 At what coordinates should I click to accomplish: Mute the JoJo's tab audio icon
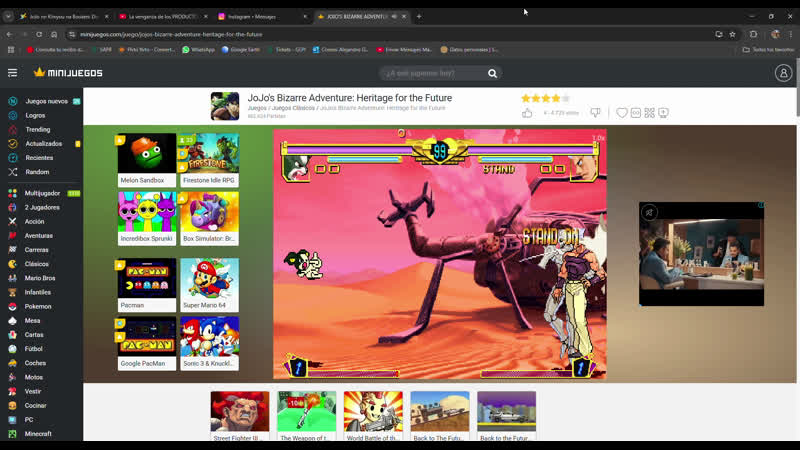[394, 16]
